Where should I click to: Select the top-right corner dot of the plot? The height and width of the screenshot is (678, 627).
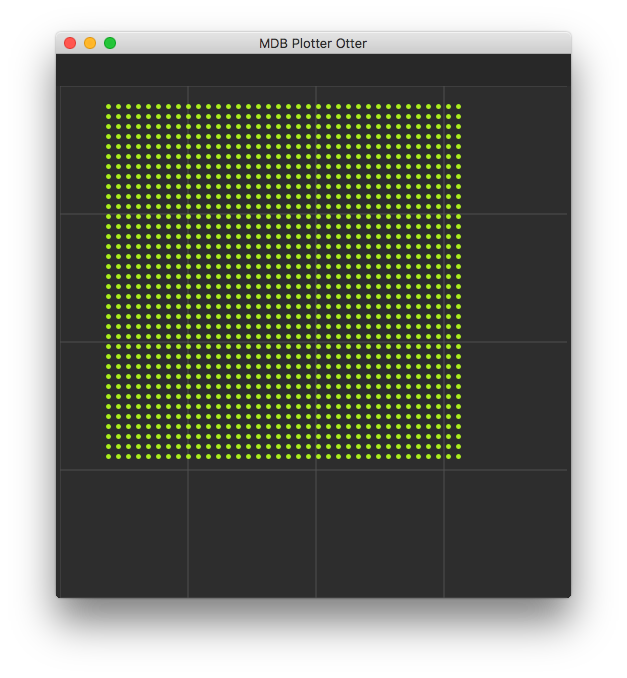pyautogui.click(x=459, y=106)
